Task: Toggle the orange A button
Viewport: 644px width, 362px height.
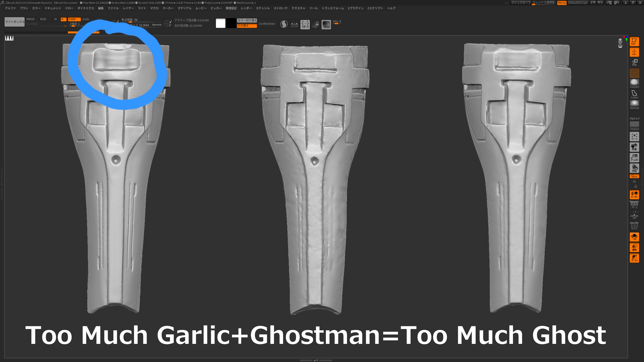Action: [64, 19]
